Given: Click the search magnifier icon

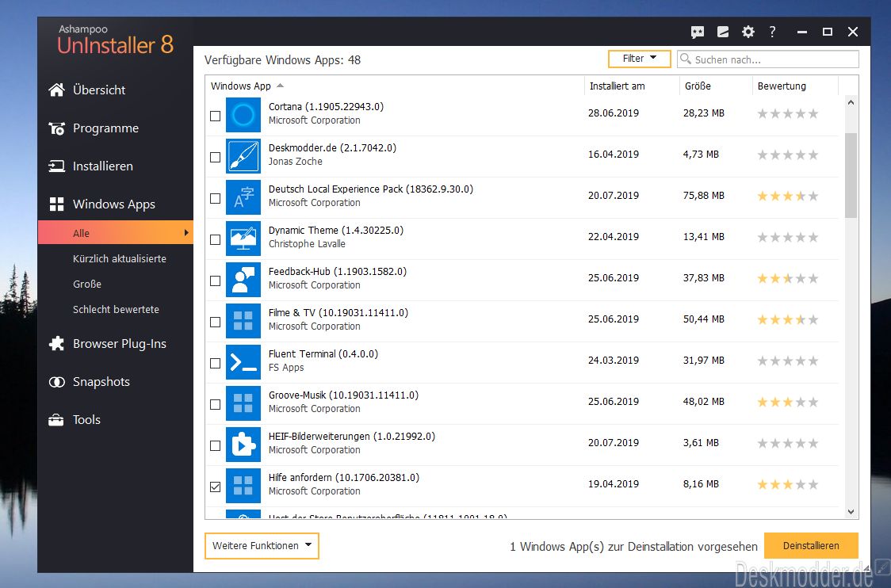Looking at the screenshot, I should click(x=686, y=59).
